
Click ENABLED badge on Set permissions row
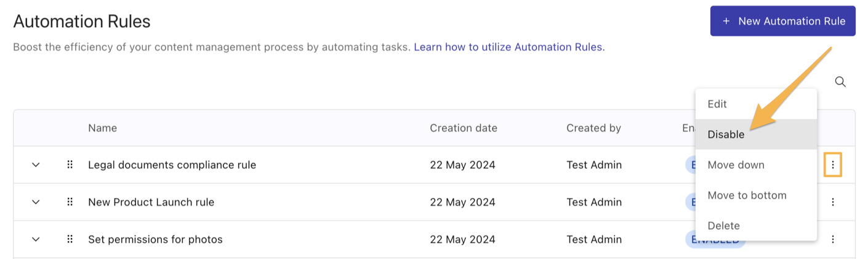point(714,239)
